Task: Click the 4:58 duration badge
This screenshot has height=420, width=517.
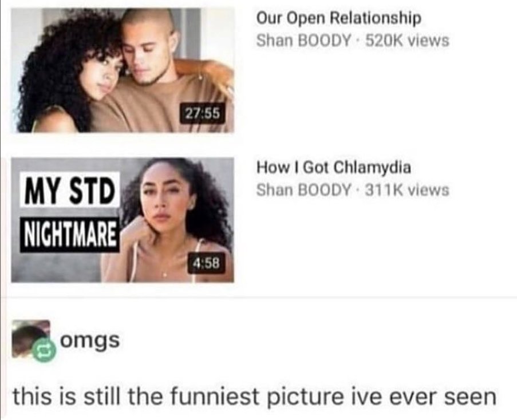Action: [207, 263]
